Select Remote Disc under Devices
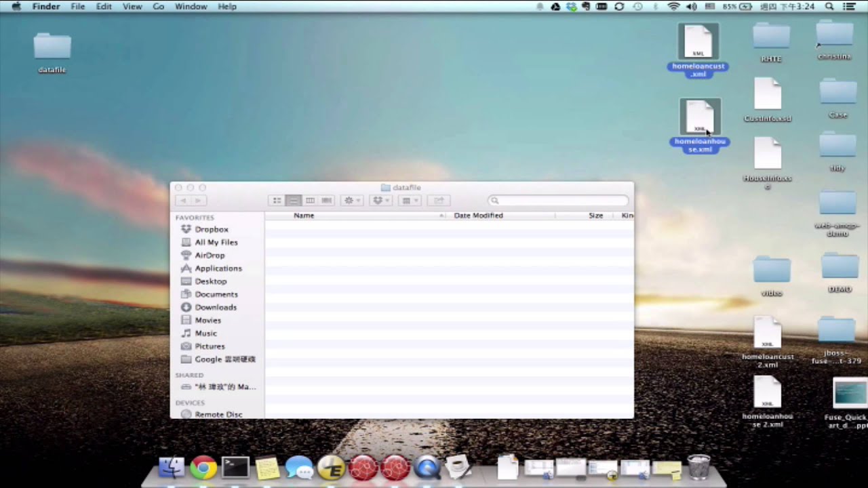The height and width of the screenshot is (488, 868). click(x=218, y=414)
